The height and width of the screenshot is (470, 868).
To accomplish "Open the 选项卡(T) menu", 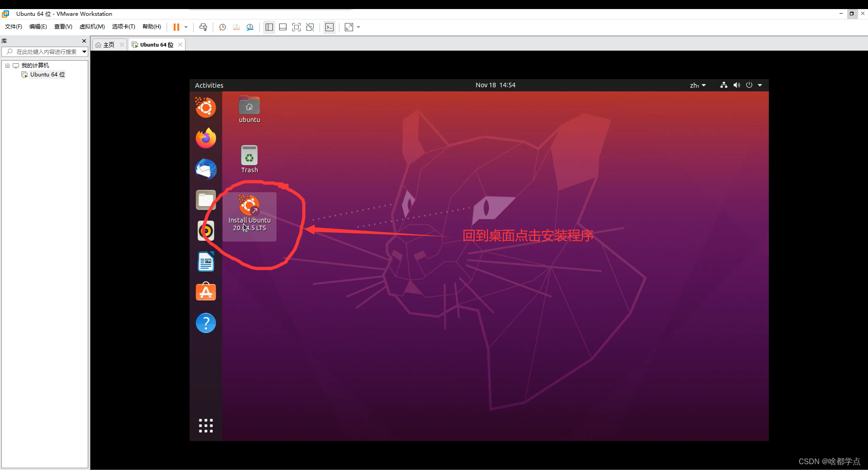I will pyautogui.click(x=124, y=27).
